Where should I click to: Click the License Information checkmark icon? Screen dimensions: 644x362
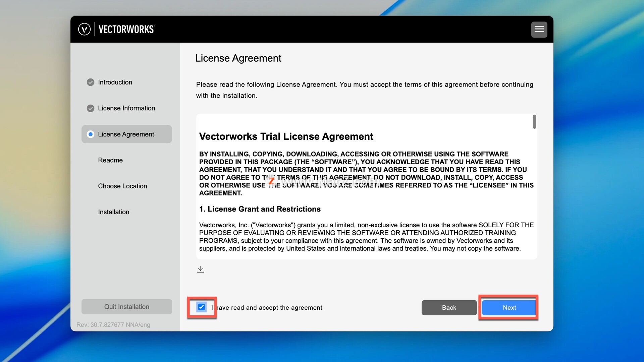tap(90, 108)
